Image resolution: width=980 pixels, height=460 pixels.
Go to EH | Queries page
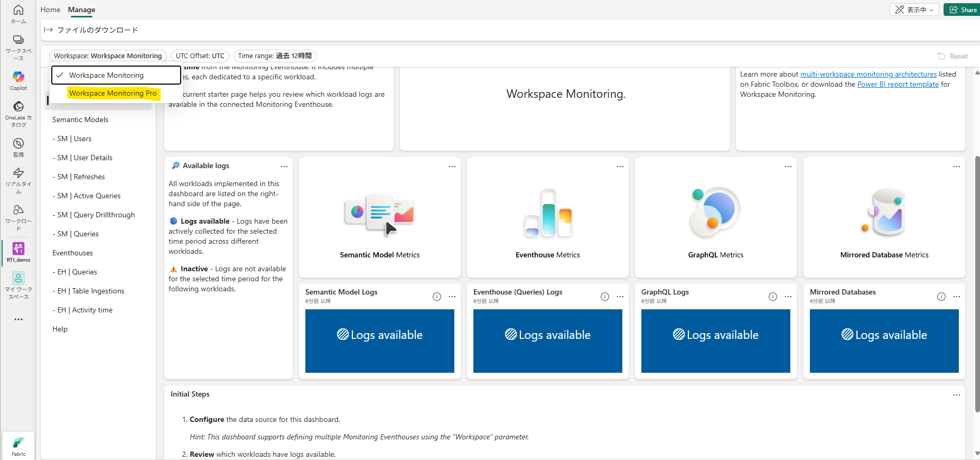pyautogui.click(x=74, y=272)
